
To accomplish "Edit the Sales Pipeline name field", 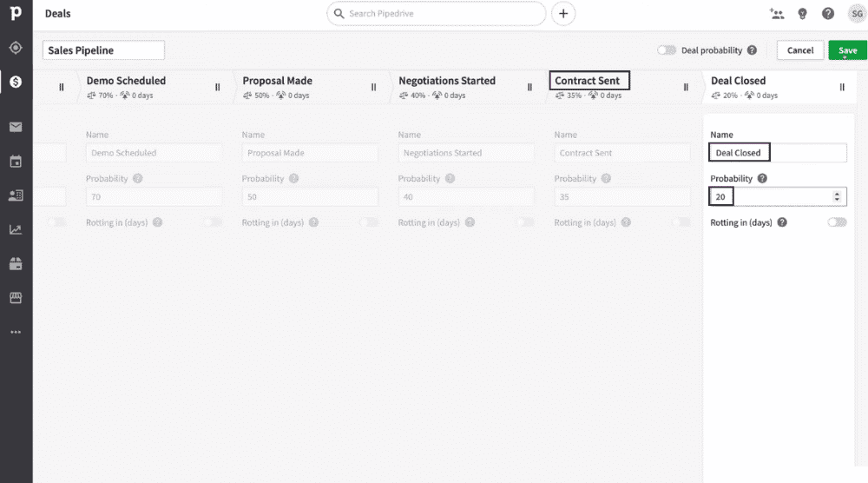I will pyautogui.click(x=103, y=50).
